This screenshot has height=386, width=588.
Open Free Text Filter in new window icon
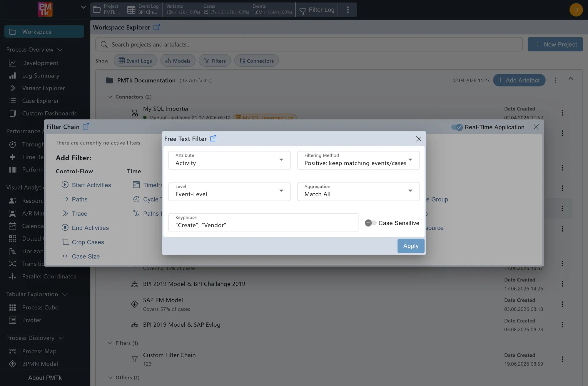[213, 139]
